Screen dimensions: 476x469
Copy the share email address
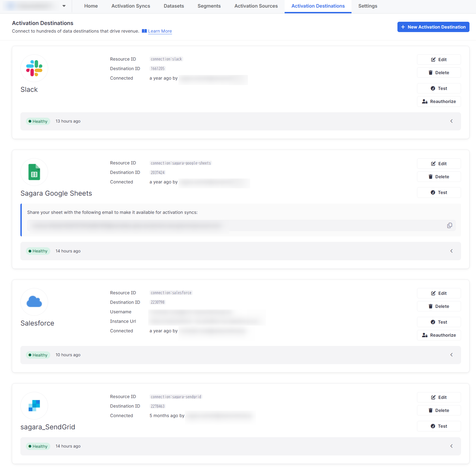[449, 226]
